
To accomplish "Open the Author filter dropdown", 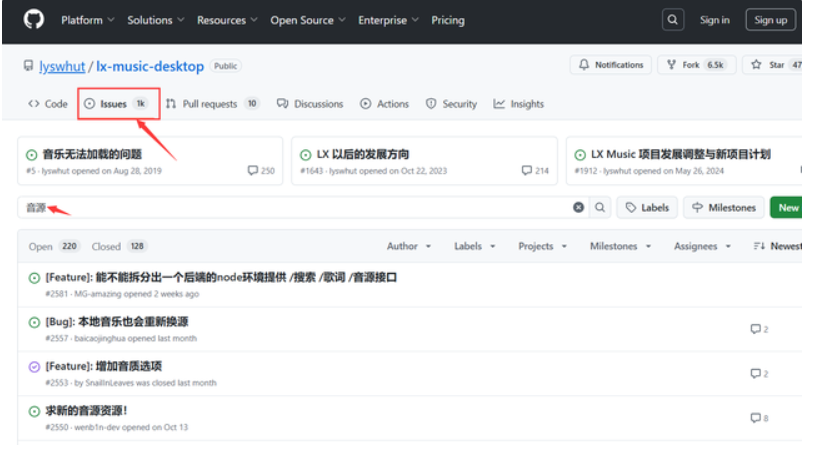I will 409,246.
